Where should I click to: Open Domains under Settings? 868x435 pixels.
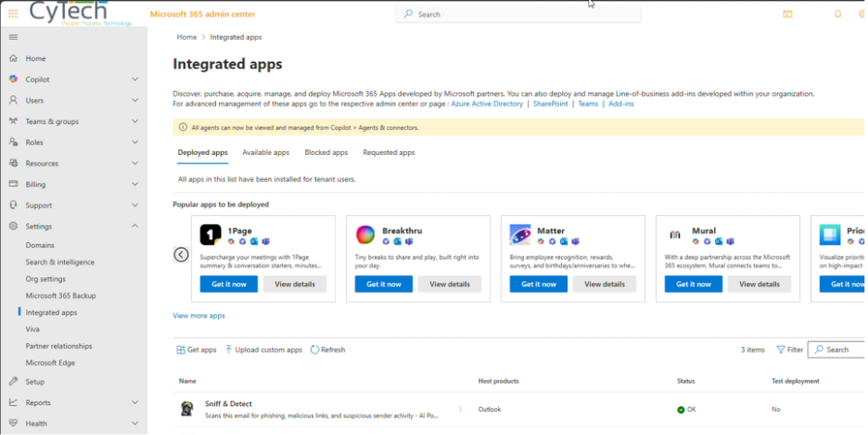click(x=40, y=245)
